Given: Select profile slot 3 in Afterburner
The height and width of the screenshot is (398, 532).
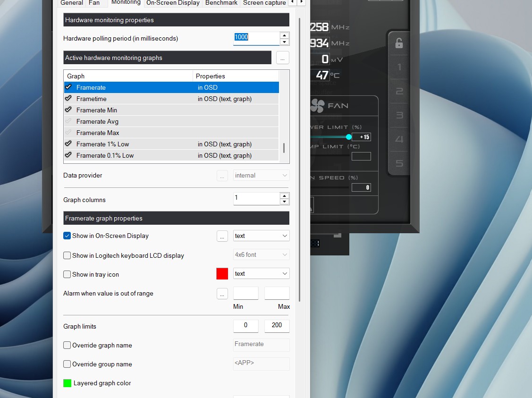Looking at the screenshot, I should click(x=399, y=115).
